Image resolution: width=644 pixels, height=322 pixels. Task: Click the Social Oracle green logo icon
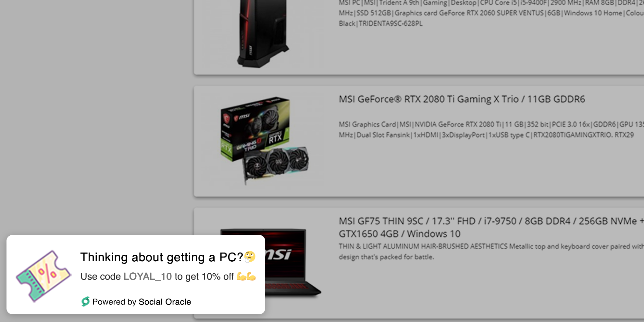click(x=85, y=302)
